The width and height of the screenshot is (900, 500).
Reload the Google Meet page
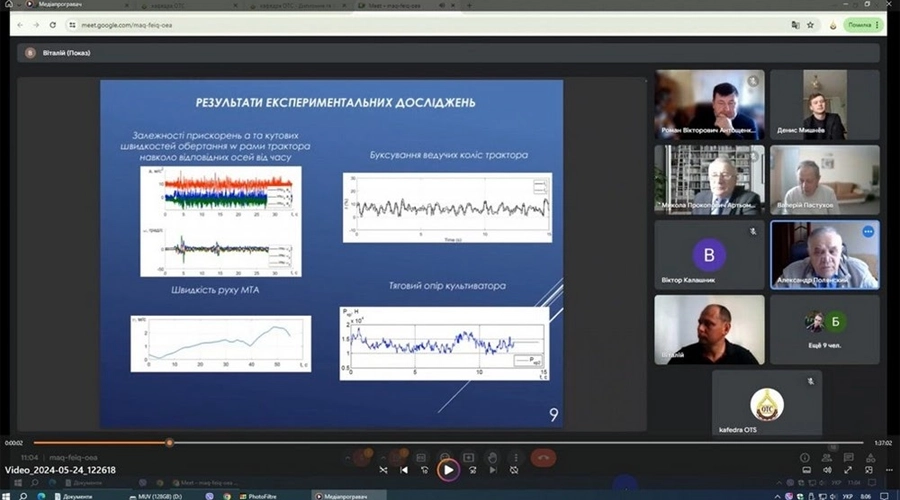[x=52, y=24]
